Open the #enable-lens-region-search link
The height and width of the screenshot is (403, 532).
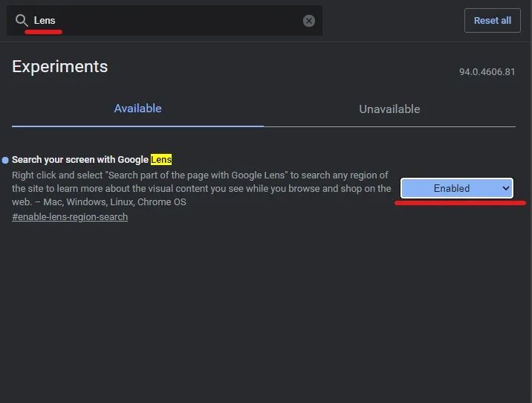(70, 217)
